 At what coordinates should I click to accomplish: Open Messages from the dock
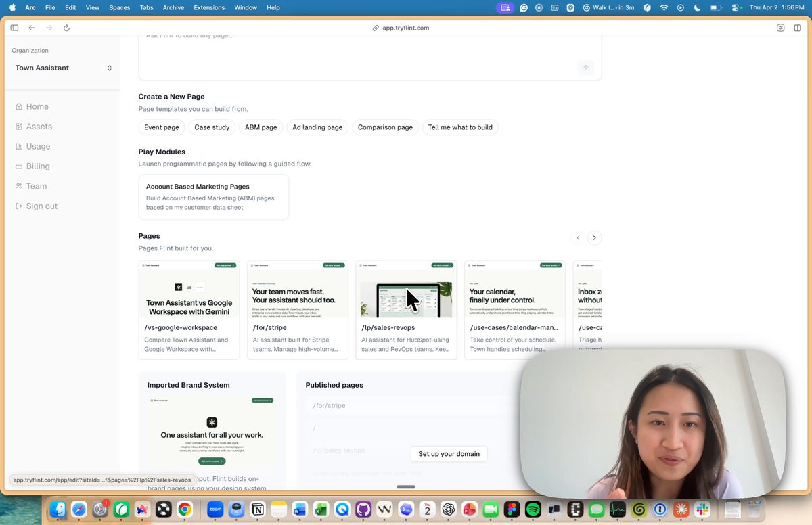(x=596, y=509)
